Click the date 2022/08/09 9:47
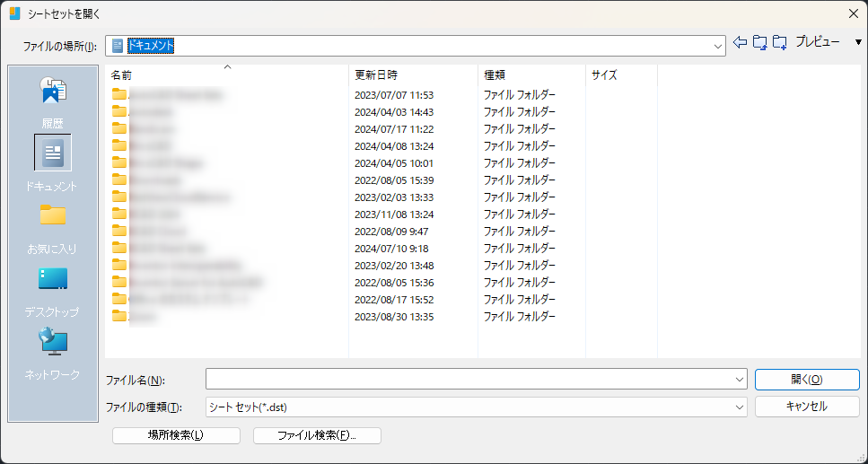This screenshot has width=868, height=464. click(391, 232)
